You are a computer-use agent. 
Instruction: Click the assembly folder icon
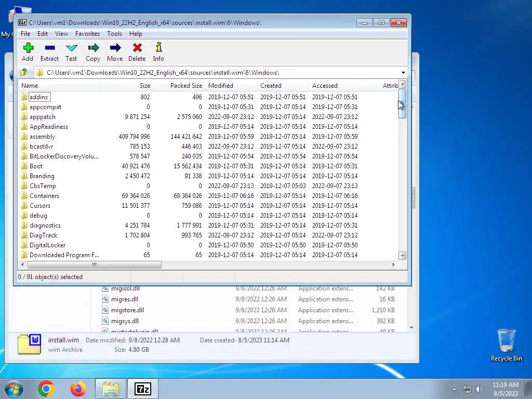24,137
